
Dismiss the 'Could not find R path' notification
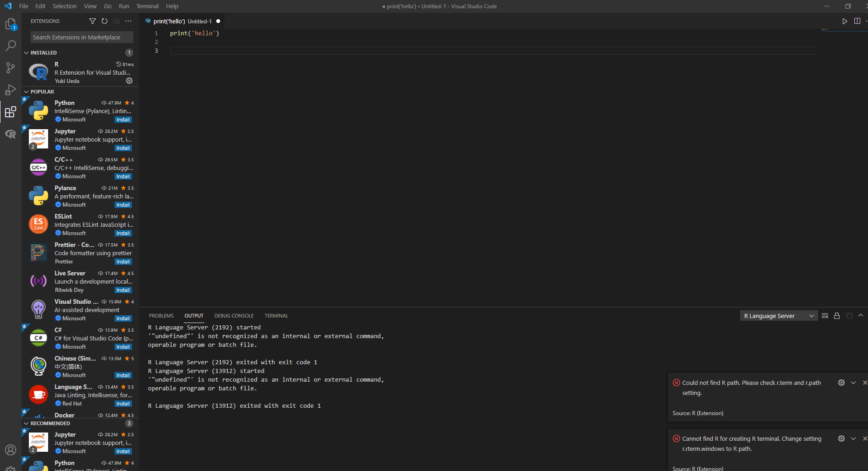pos(865,383)
